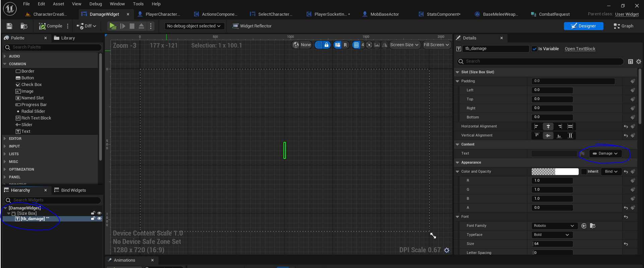Toggle grid snapping icon in viewport
This screenshot has width=644, height=268.
356,45
